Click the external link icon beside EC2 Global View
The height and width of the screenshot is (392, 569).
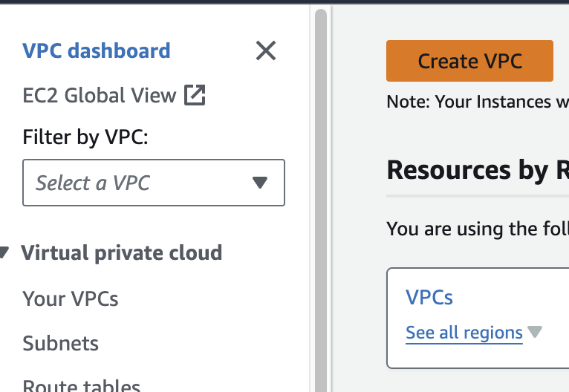(195, 95)
